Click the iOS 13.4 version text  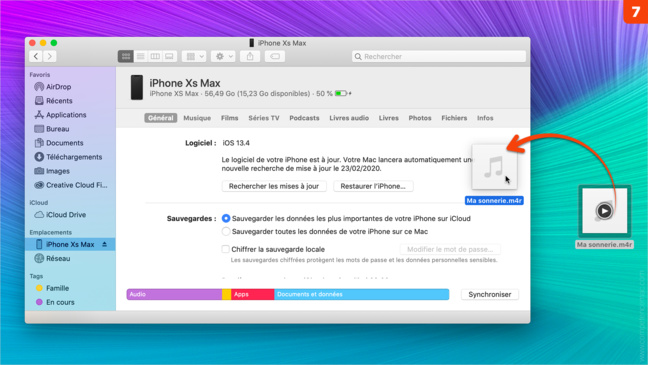pos(236,143)
